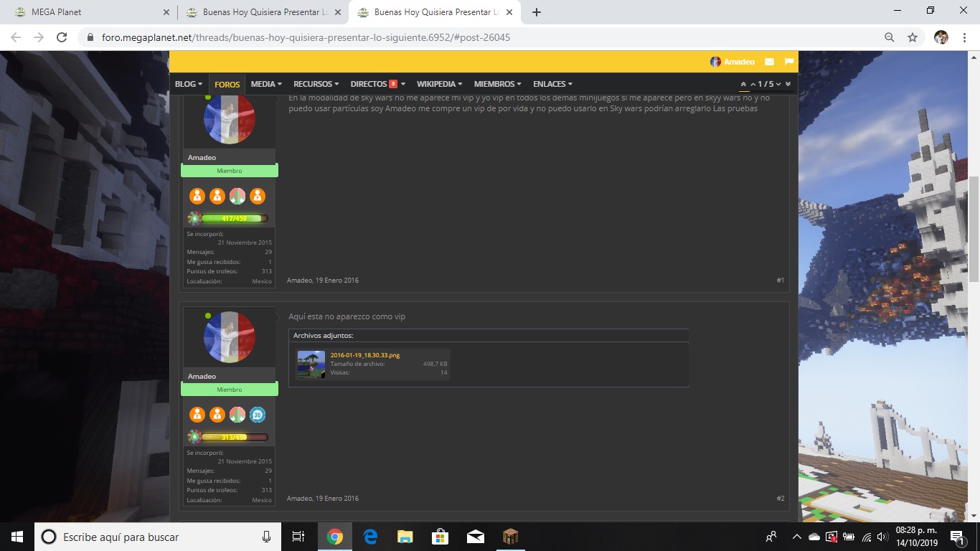Click the microphone icon in the search box
This screenshot has height=551, width=980.
click(x=266, y=537)
